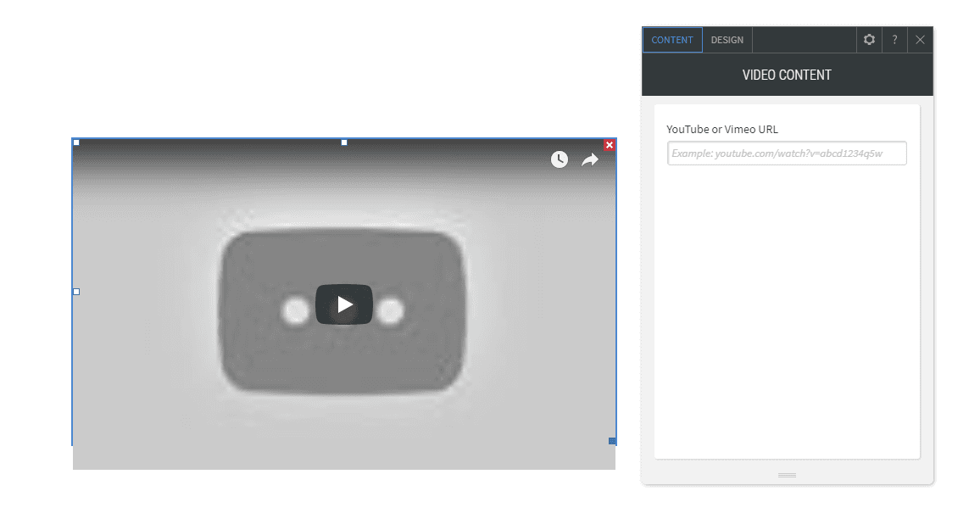
Task: Delete the video widget with red X
Action: point(610,145)
